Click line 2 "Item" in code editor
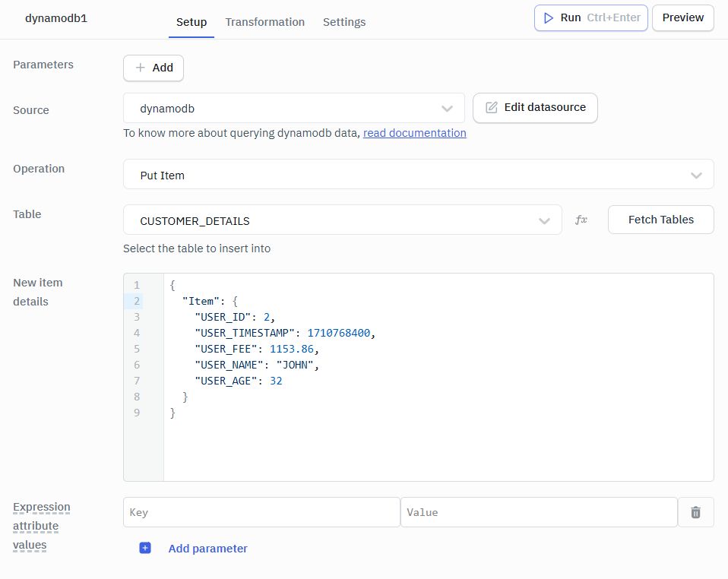Image resolution: width=728 pixels, height=579 pixels. [210, 302]
